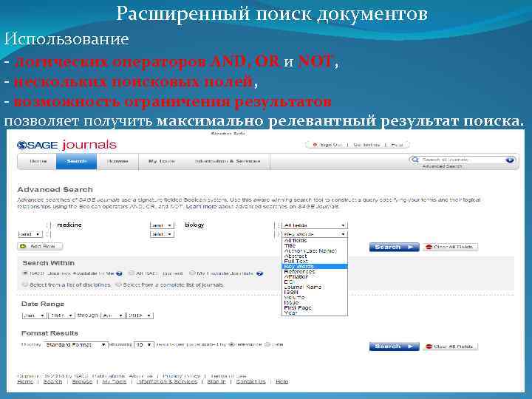532x399 pixels.
Task: Open the end month dropdown in Date Range
Action: [x=113, y=316]
